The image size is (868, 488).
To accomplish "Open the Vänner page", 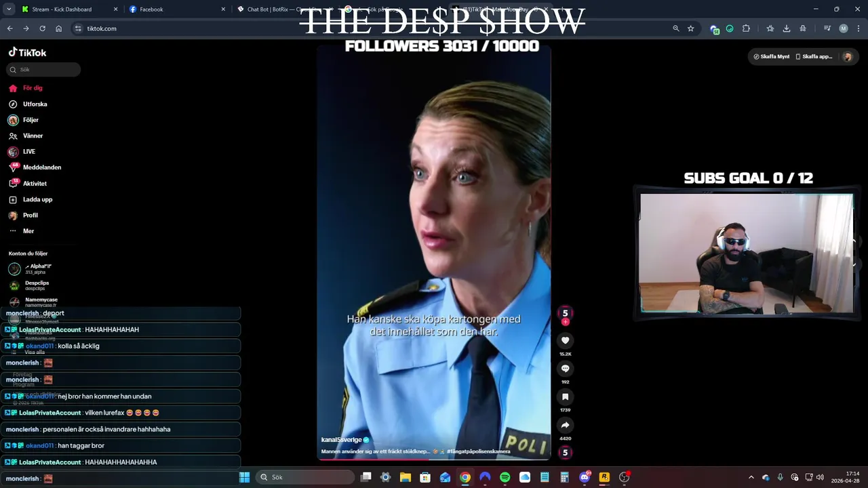I will [x=26, y=136].
